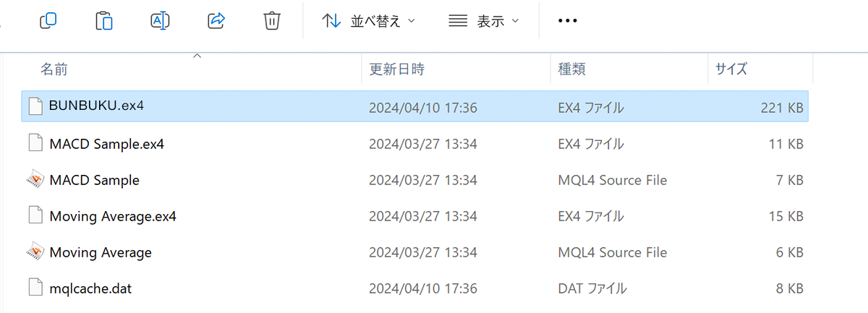The height and width of the screenshot is (313, 868).
Task: Click the Delete trash can icon
Action: coord(272,21)
